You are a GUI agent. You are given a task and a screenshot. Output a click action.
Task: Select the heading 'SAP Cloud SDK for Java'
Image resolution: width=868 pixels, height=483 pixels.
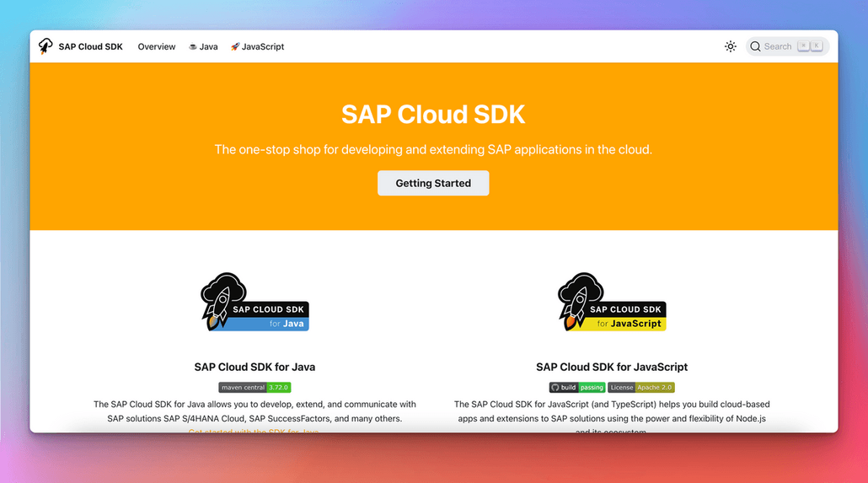tap(255, 367)
